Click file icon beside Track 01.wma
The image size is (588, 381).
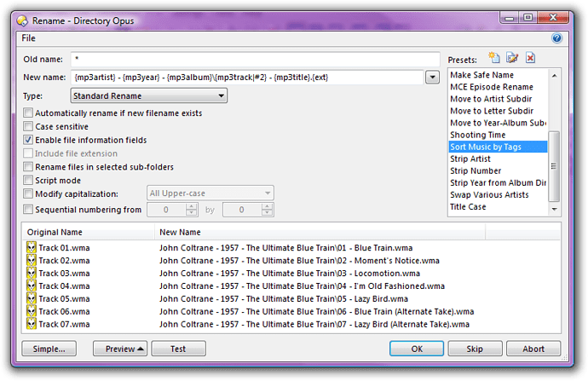point(32,248)
